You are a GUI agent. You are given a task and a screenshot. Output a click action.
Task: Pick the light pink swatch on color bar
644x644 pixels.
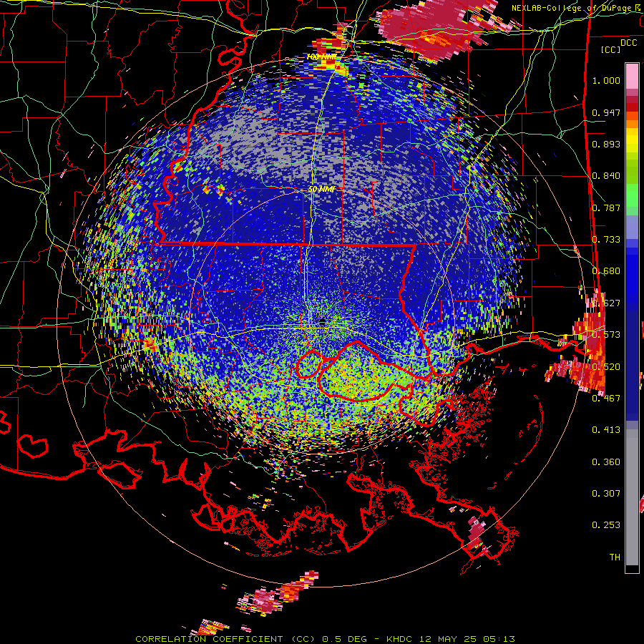point(632,76)
